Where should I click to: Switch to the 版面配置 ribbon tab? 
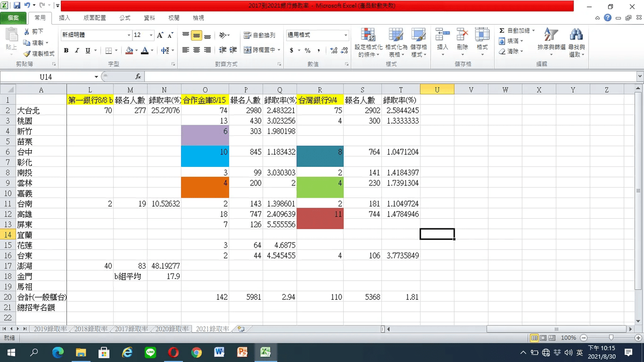[x=95, y=18]
